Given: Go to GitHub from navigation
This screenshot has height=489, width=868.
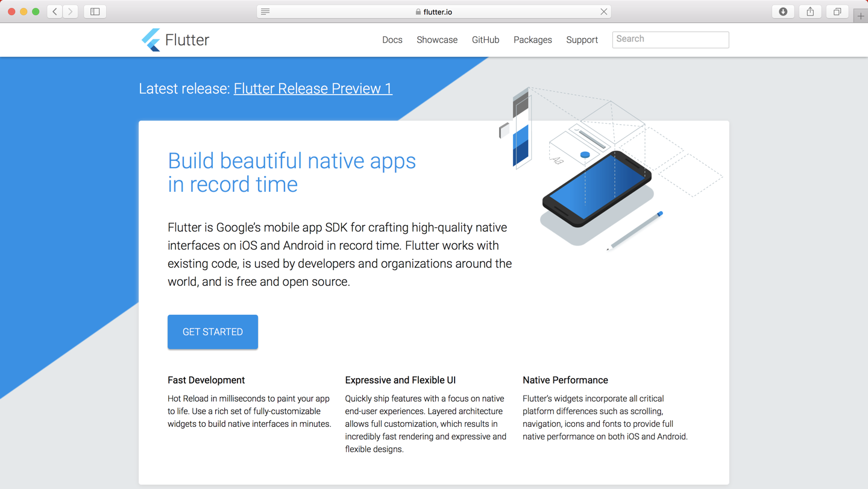Looking at the screenshot, I should point(485,40).
